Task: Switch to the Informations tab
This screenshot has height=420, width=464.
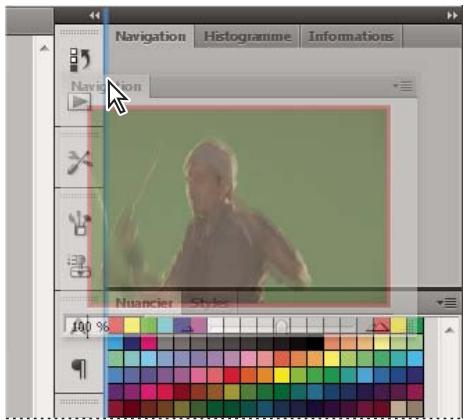Action: point(351,36)
